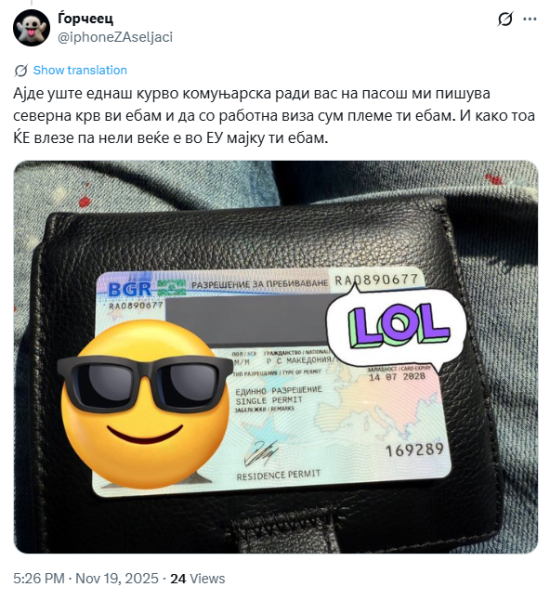Screen dimensions: 550x600
Task: Open the Ѓорчеец display name profile
Action: [85, 19]
